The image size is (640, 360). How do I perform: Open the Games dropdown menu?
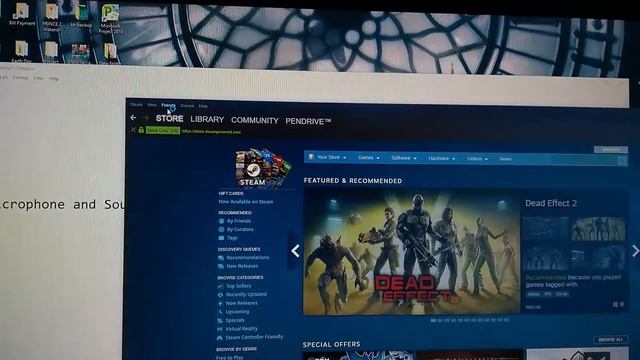click(369, 158)
